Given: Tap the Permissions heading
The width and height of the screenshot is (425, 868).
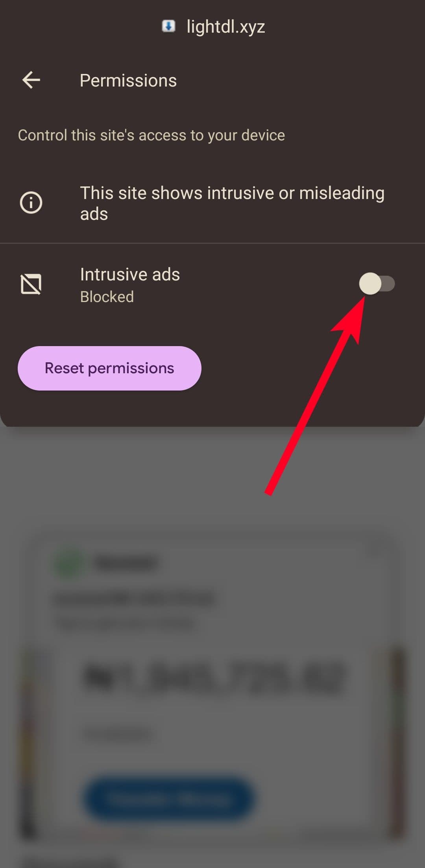Looking at the screenshot, I should tap(128, 80).
